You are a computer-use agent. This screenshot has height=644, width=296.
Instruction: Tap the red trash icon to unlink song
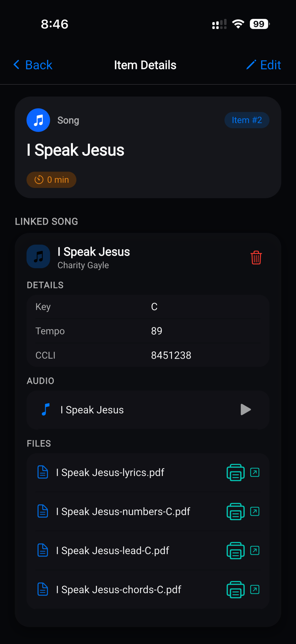256,257
